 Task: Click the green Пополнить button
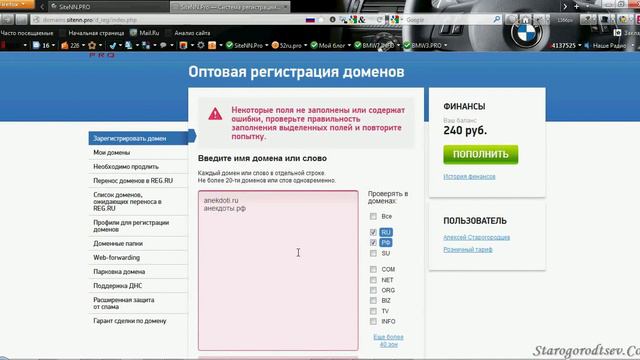point(481,154)
